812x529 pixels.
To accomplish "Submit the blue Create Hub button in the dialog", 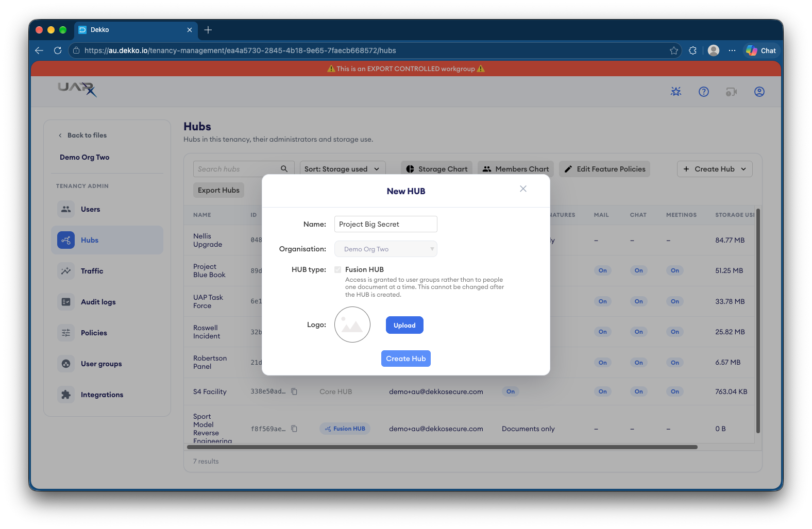I will tap(406, 359).
